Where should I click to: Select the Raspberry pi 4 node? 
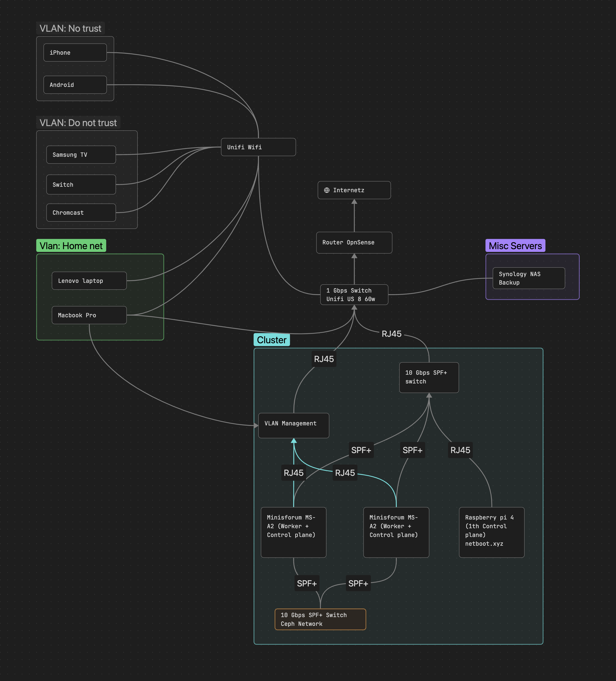click(491, 532)
